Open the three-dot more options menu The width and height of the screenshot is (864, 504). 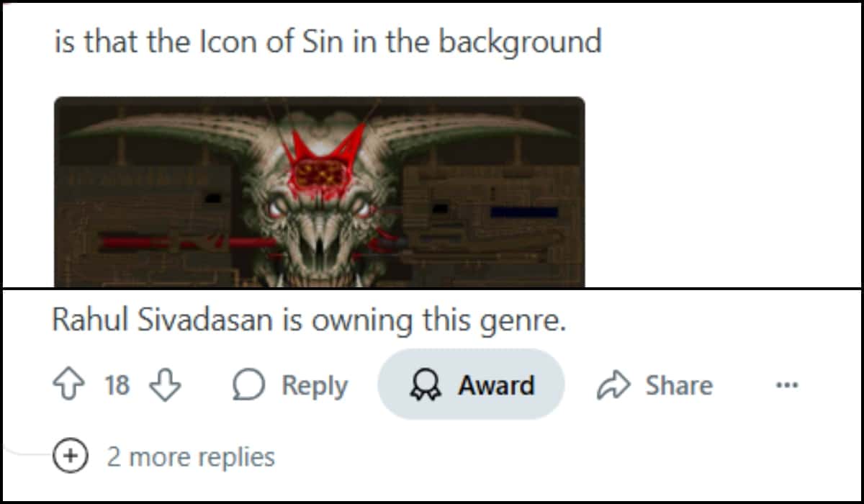(x=787, y=386)
